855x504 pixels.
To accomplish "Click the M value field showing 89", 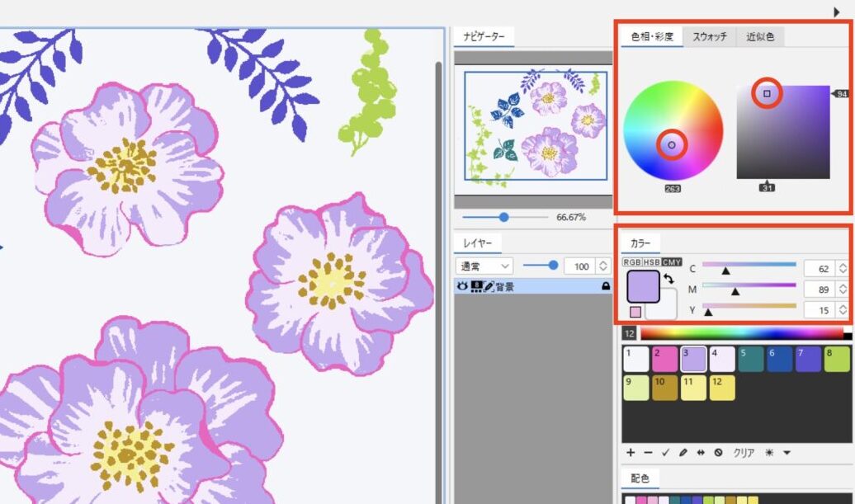I will [820, 289].
